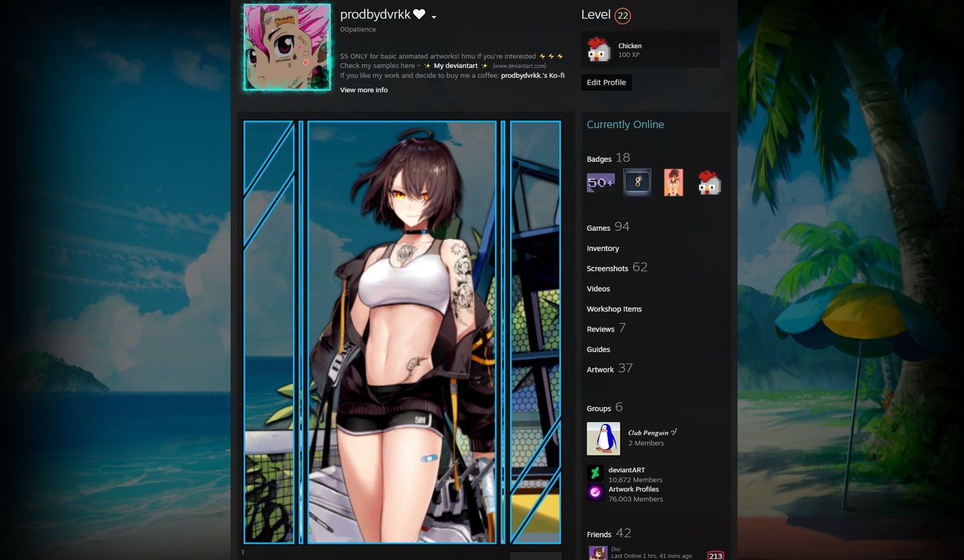Image resolution: width=964 pixels, height=560 pixels.
Task: Click the Edit Profile button
Action: tap(606, 82)
